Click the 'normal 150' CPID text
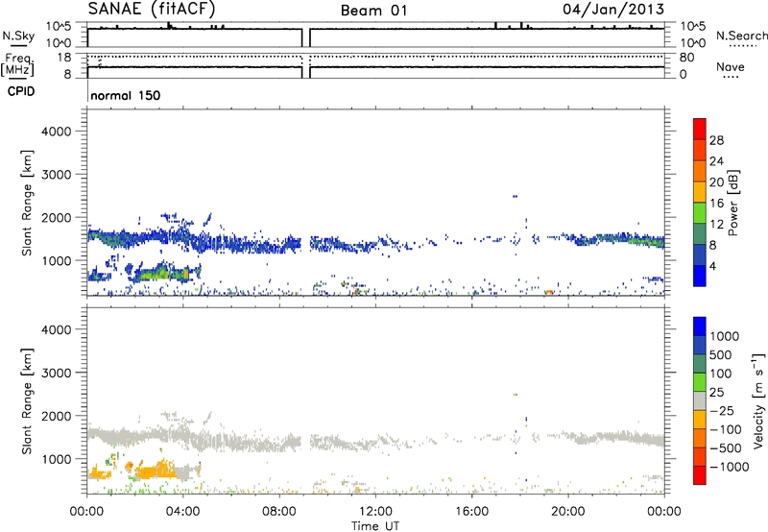The width and height of the screenshot is (768, 532). 126,95
